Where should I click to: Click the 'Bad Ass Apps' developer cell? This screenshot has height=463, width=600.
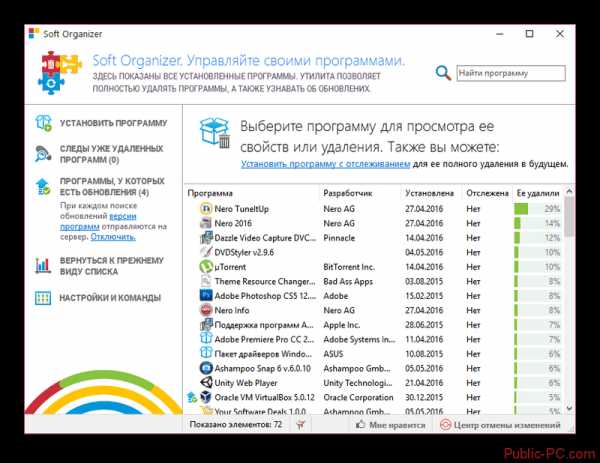point(348,282)
